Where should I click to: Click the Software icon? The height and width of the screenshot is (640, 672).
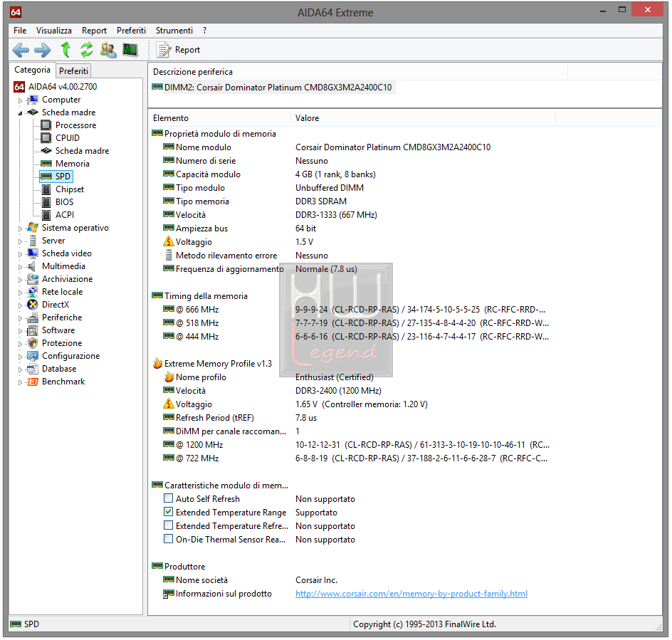click(33, 330)
